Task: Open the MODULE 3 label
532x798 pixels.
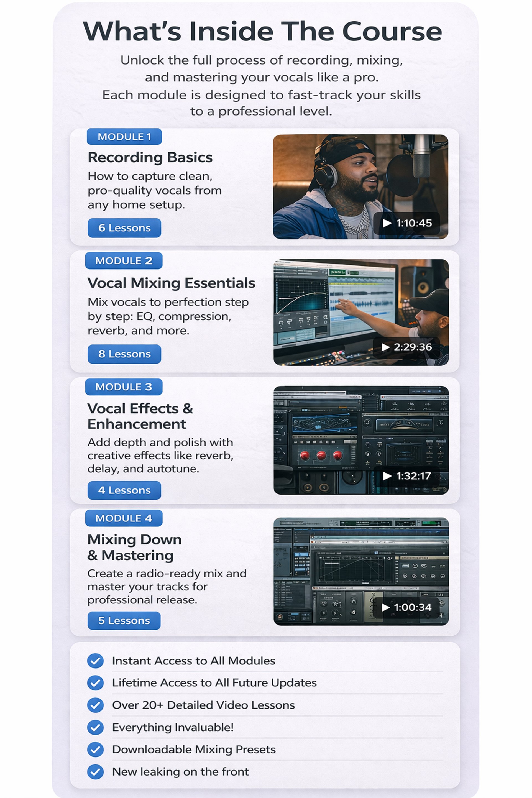Action: (124, 387)
